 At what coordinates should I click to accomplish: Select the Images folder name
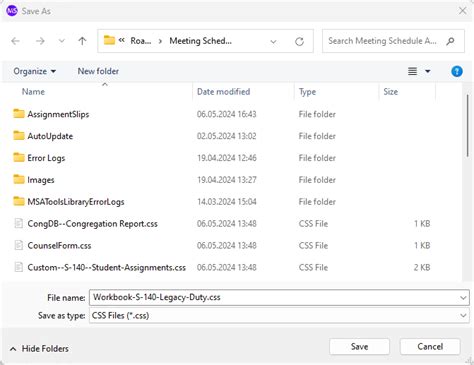(41, 180)
